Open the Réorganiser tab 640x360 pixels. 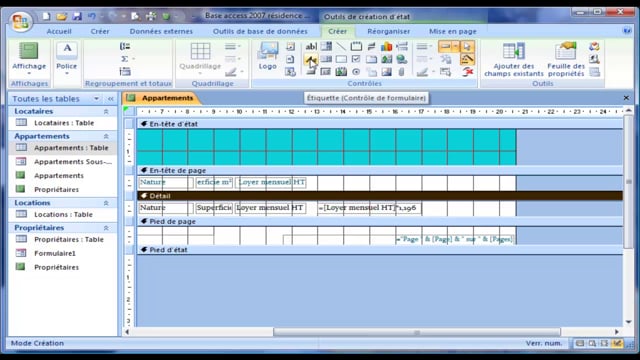pos(388,31)
